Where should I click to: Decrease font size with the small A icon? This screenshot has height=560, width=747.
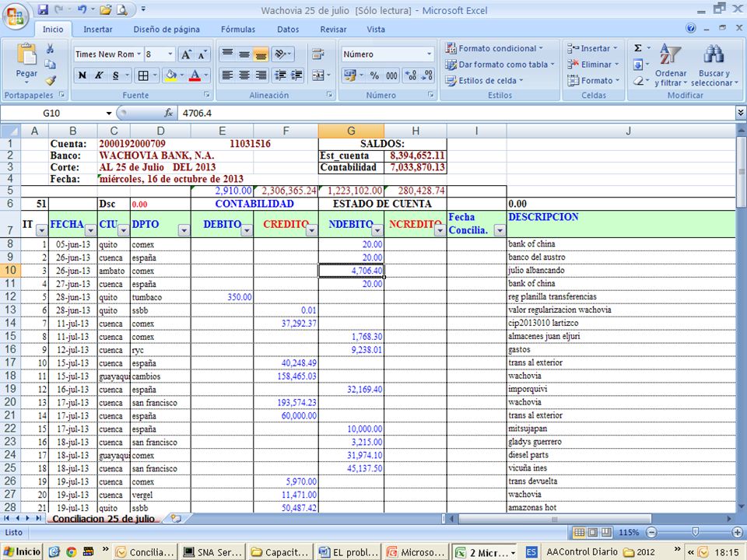coord(202,54)
